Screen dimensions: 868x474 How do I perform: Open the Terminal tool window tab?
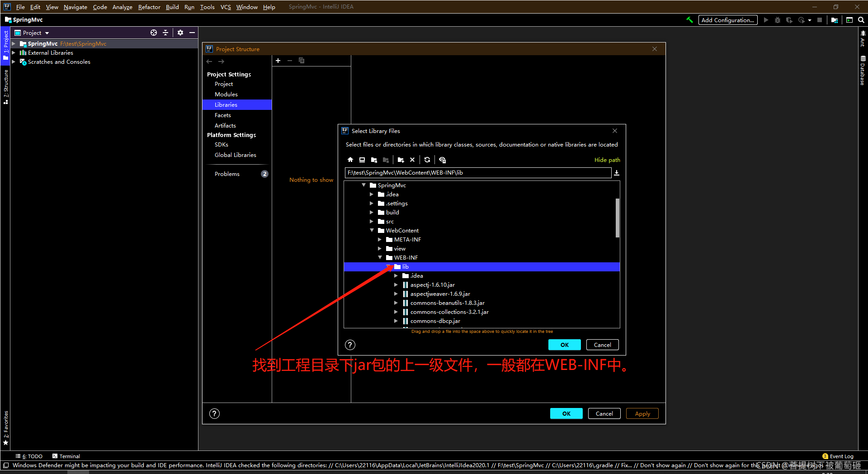tap(66, 456)
